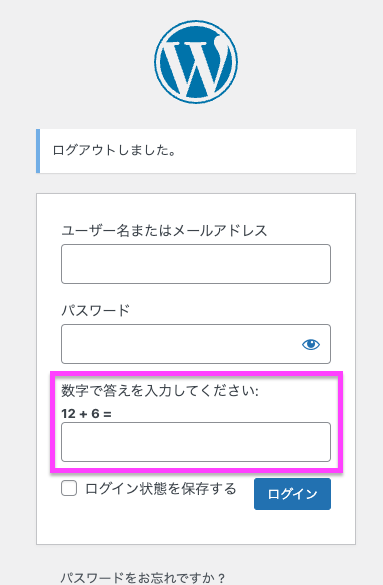Click empty area inside the login form box
Screen dimensions: 383x585
coord(196,528)
